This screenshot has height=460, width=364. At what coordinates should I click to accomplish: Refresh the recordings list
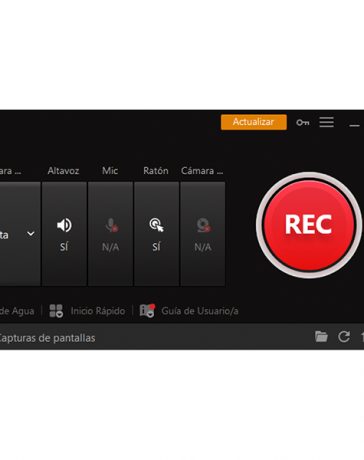pos(344,337)
